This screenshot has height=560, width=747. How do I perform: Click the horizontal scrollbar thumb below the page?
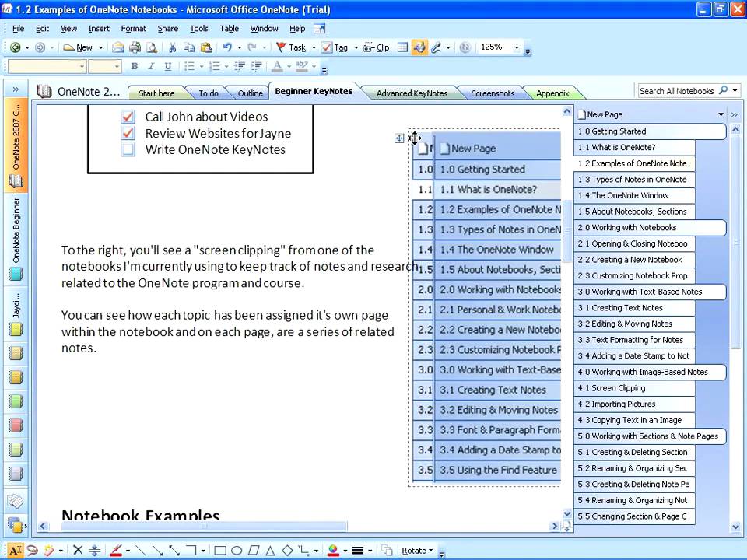(205, 527)
